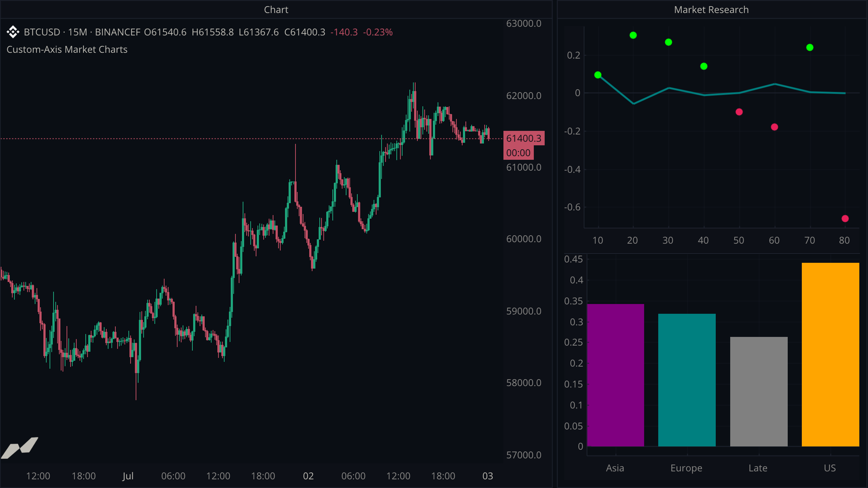This screenshot has width=868, height=488.
Task: Click the green scatter dot above x=70
Action: point(810,47)
